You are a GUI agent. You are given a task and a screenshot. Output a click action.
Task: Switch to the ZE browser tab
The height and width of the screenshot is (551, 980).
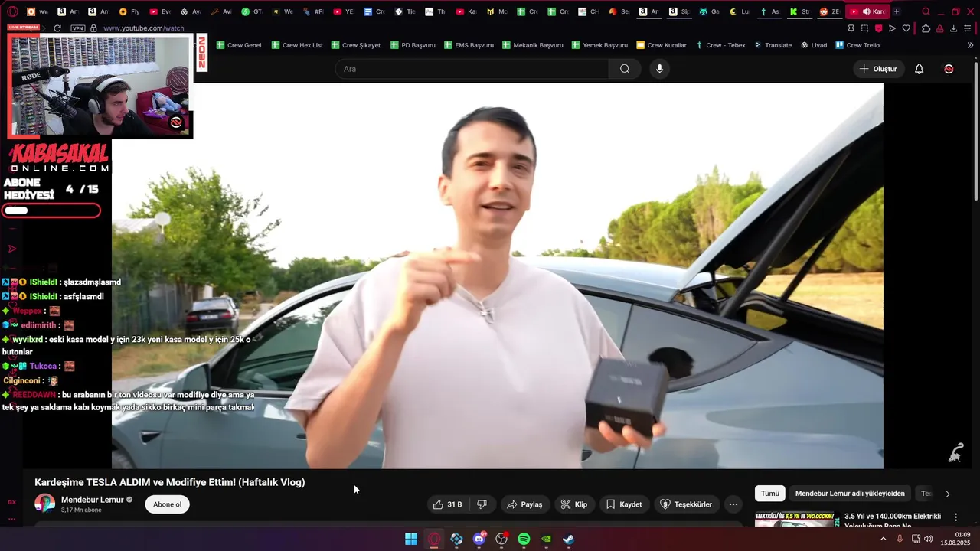830,11
